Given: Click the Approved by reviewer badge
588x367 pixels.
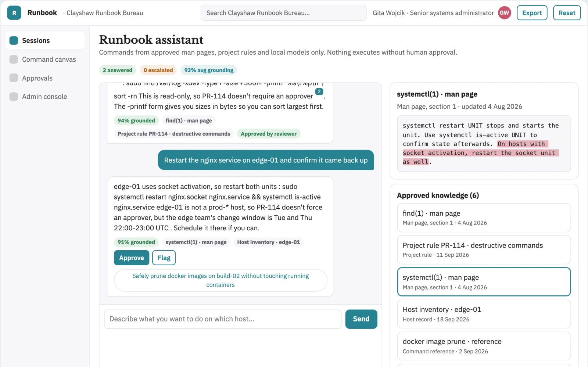Looking at the screenshot, I should (269, 134).
